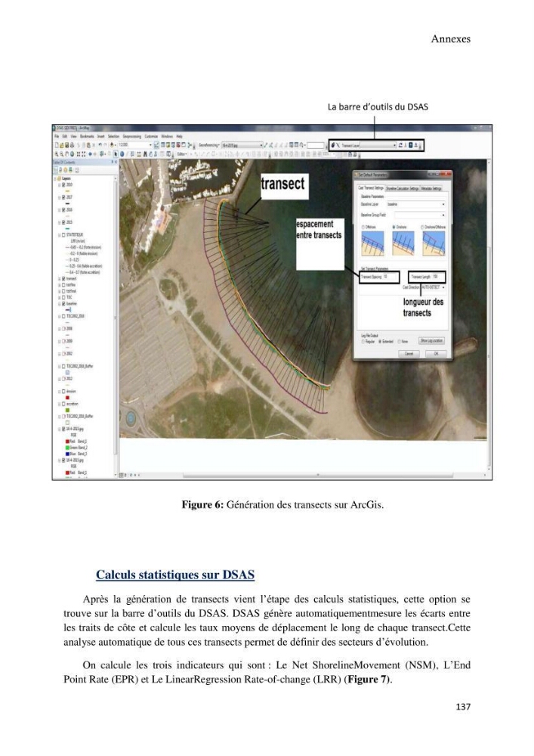Viewport: 534px width, 756px height.
Task: Toggle the baseline layer checkbox
Action: 63,304
